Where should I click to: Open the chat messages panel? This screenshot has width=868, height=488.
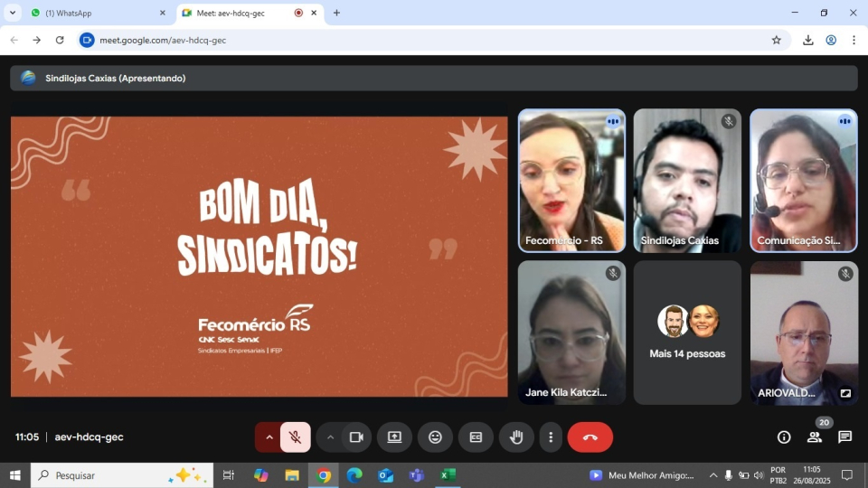844,437
